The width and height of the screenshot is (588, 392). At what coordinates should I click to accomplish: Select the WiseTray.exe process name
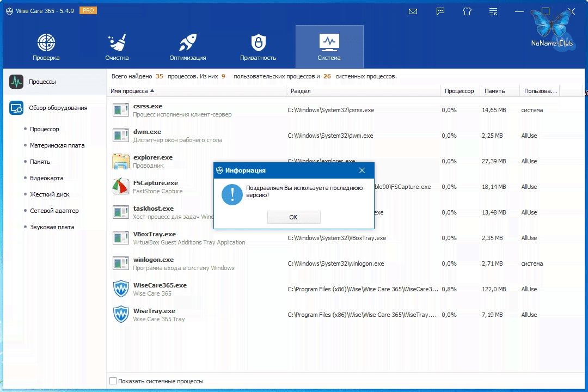(154, 310)
